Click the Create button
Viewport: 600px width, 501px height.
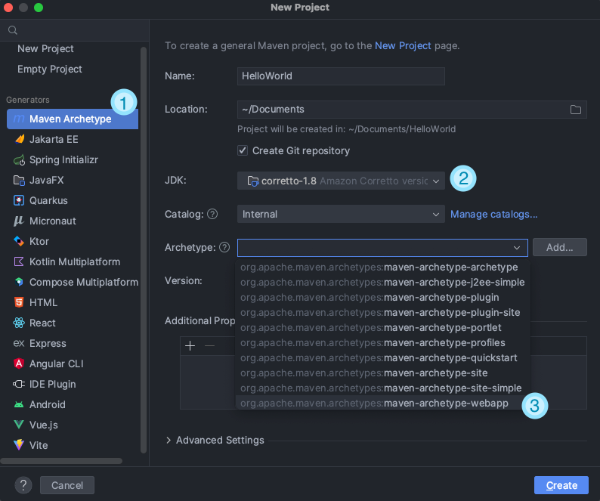pos(561,485)
